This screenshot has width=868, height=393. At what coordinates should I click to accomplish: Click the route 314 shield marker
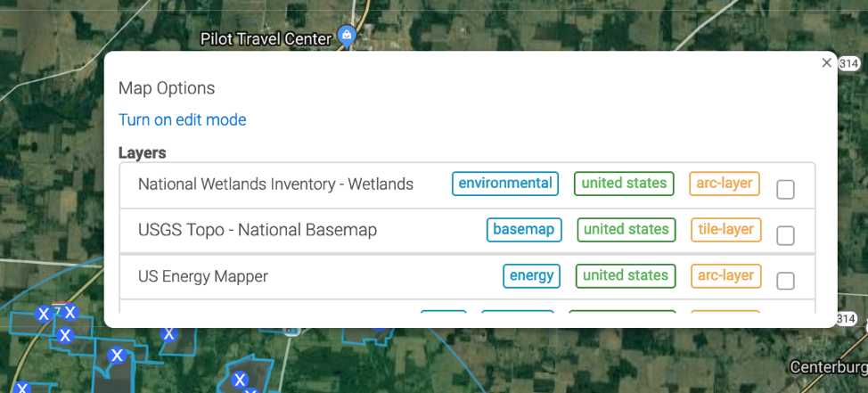tap(848, 63)
